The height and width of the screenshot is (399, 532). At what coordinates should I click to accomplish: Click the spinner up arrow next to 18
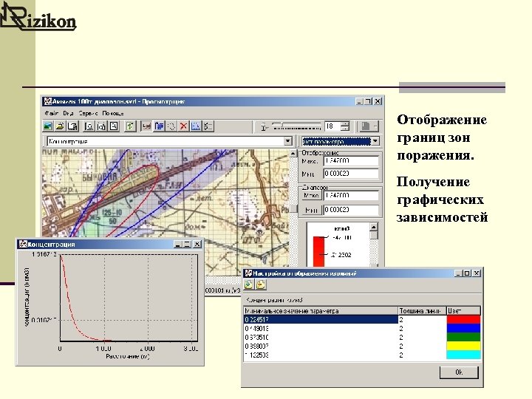345,124
